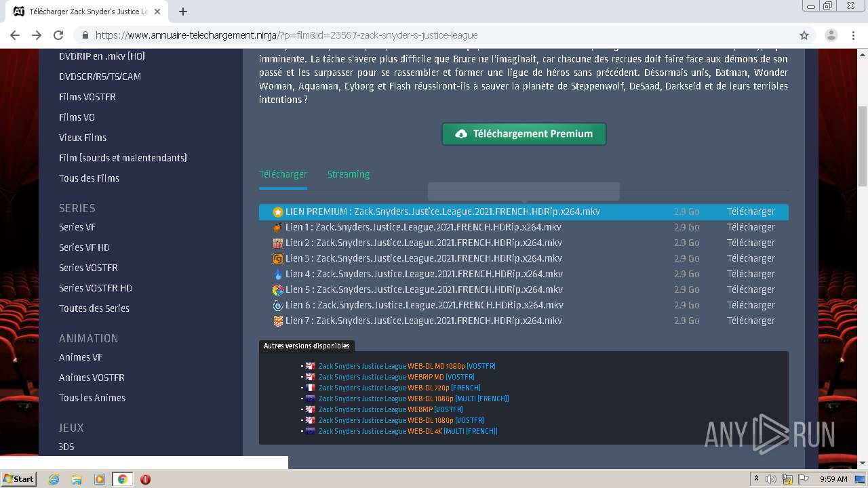
Task: Open the Chrome three-dot menu
Action: pos(852,35)
